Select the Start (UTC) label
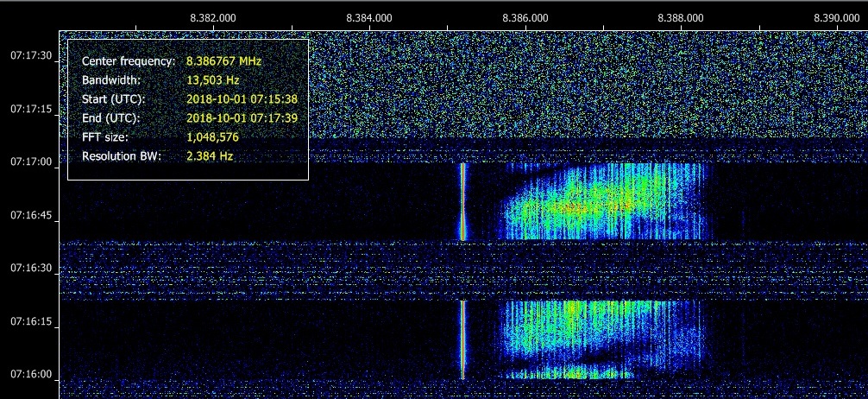The width and height of the screenshot is (868, 399). click(114, 99)
